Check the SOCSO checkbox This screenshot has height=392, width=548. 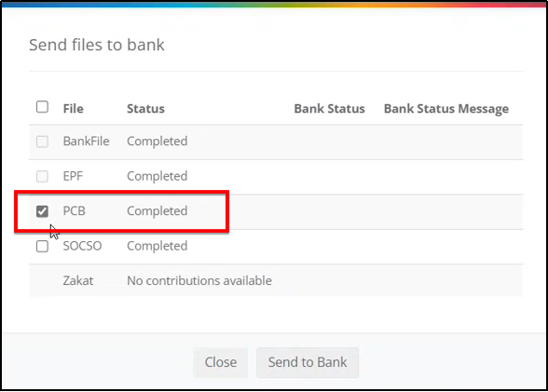point(42,247)
